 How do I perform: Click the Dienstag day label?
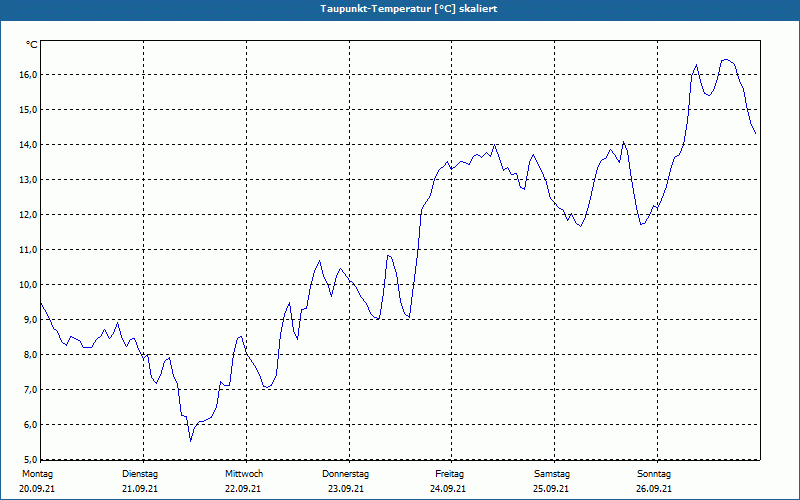click(140, 474)
